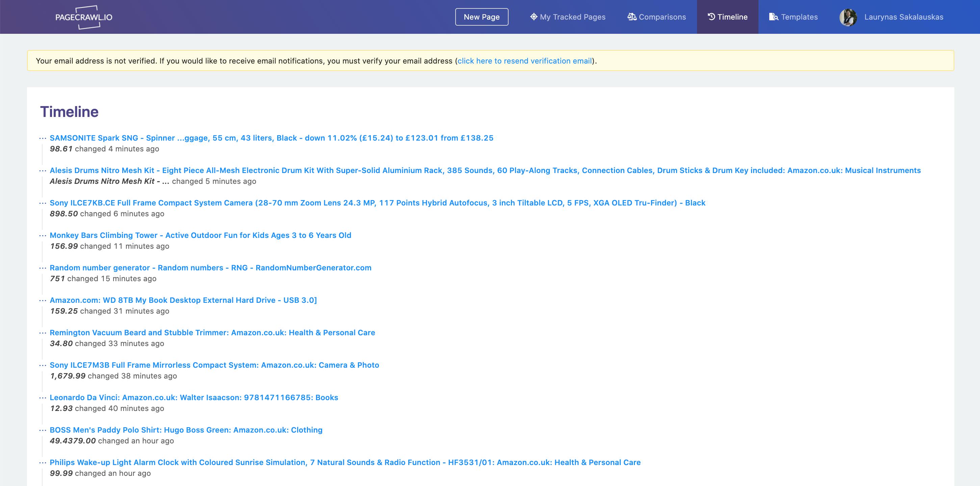Image resolution: width=980 pixels, height=486 pixels.
Task: Click the Timeline page heading
Action: click(69, 112)
